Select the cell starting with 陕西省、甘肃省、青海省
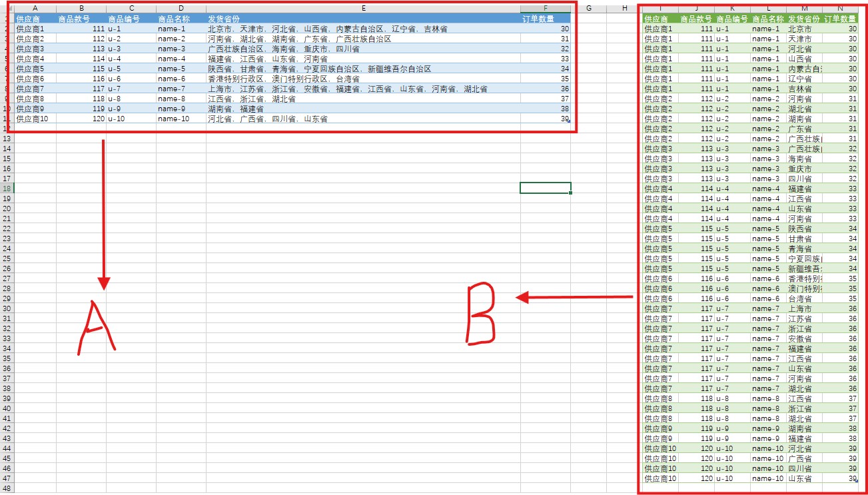The width and height of the screenshot is (868, 495). coord(363,69)
